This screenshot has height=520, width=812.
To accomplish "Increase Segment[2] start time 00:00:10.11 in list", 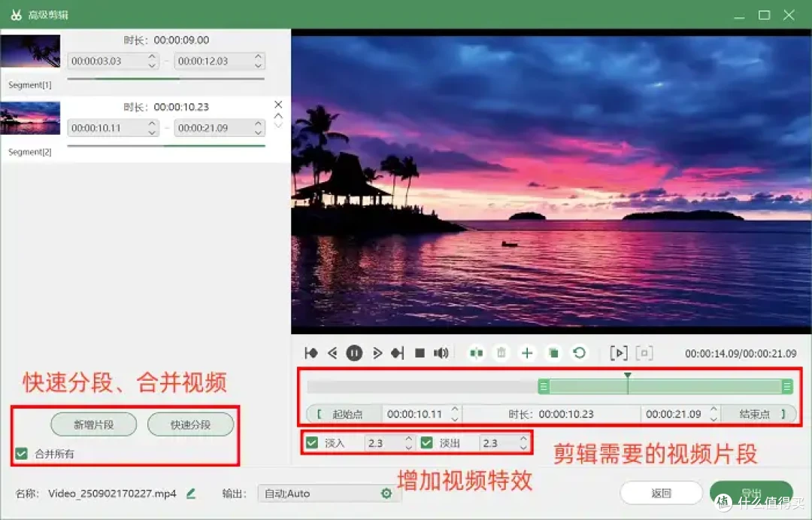I will click(x=152, y=123).
